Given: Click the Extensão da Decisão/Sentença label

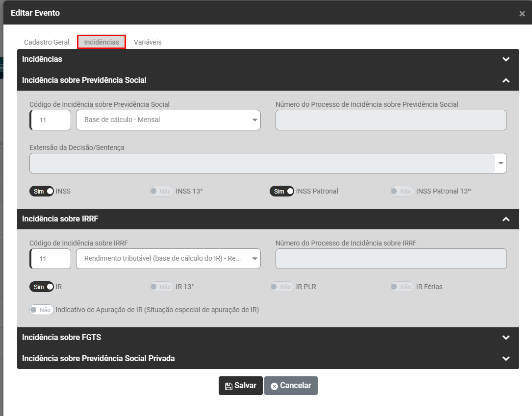Looking at the screenshot, I should click(77, 147).
